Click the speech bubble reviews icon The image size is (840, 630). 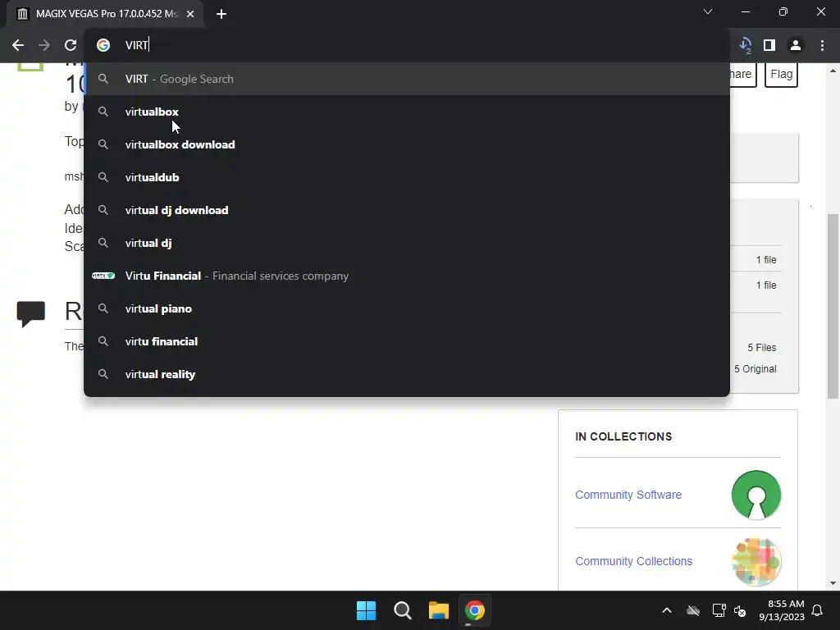pos(30,314)
